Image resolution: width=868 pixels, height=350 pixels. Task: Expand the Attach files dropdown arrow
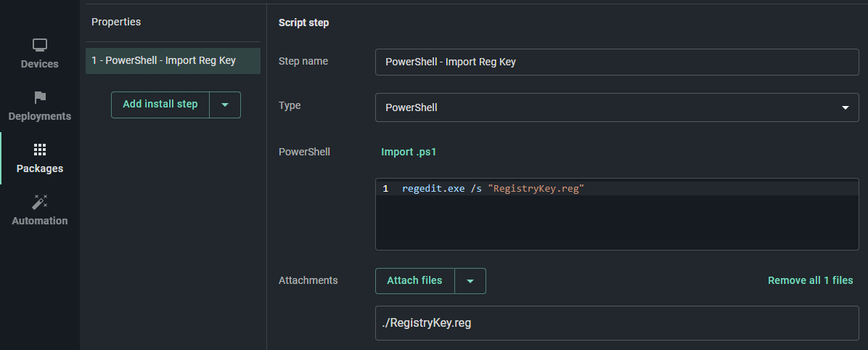point(470,281)
